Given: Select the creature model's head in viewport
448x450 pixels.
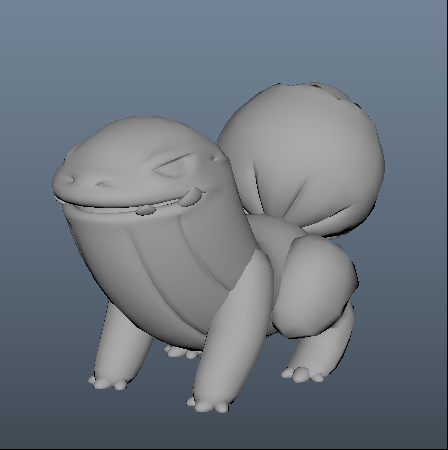Looking at the screenshot, I should point(140,163).
